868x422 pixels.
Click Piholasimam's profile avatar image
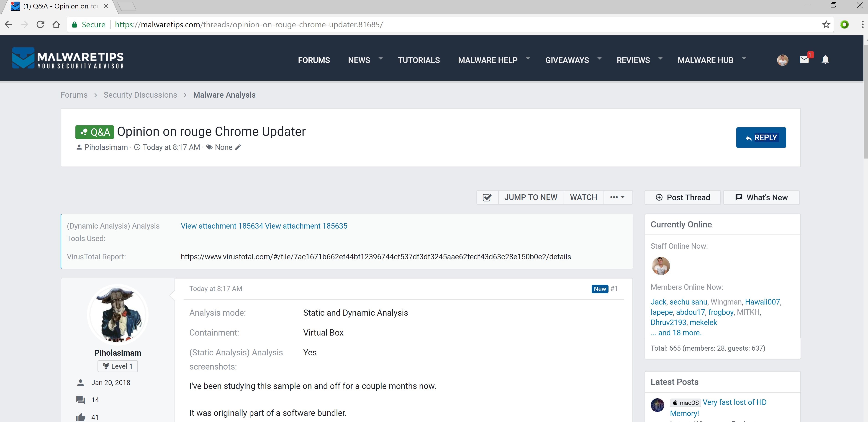pos(118,314)
